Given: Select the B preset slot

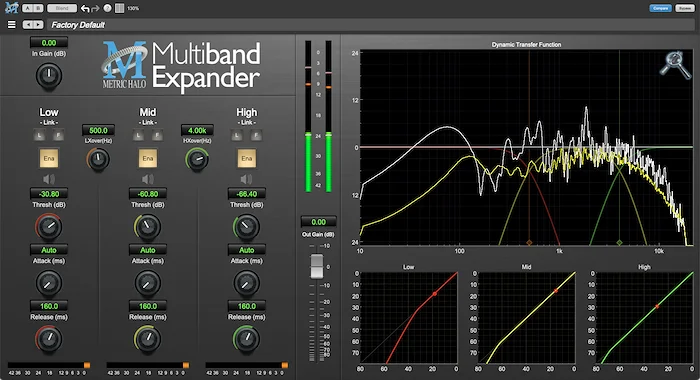Looking at the screenshot, I should 38,8.
